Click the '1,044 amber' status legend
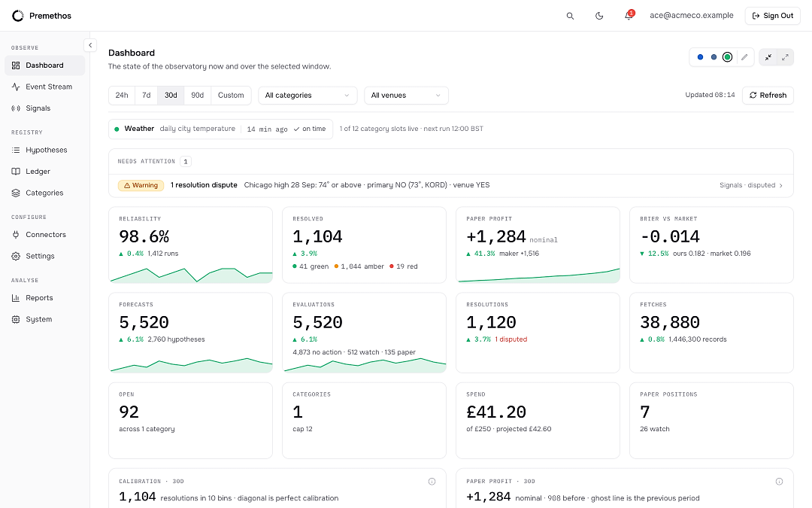This screenshot has height=508, width=812. [359, 266]
